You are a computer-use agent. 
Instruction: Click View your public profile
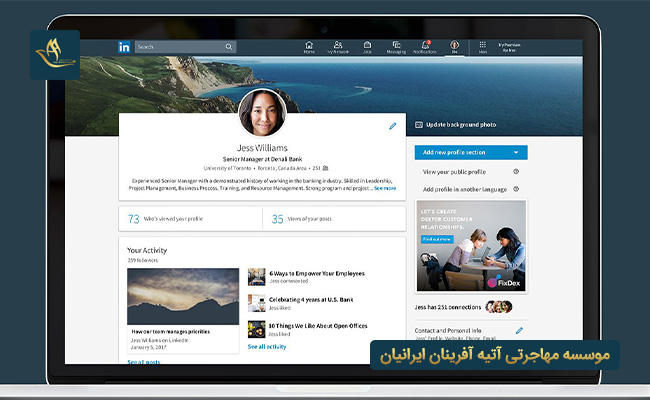[x=454, y=172]
